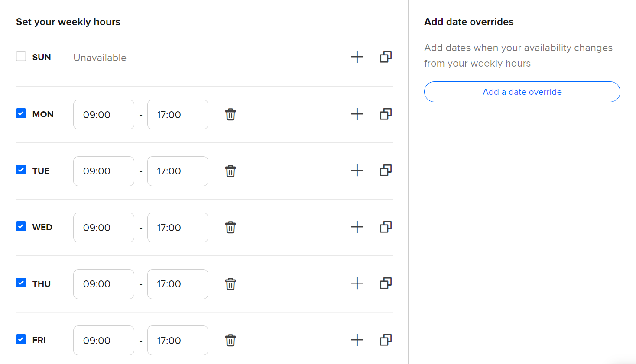Viewport: 636px width, 364px height.
Task: Uncheck the MON checkbox
Action: click(21, 113)
